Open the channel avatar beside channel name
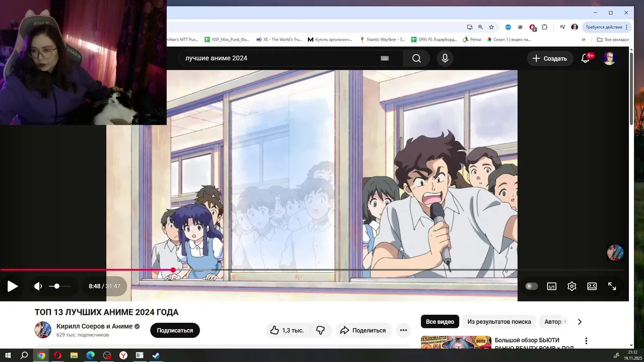Viewport: 644px width, 362px height. [43, 330]
